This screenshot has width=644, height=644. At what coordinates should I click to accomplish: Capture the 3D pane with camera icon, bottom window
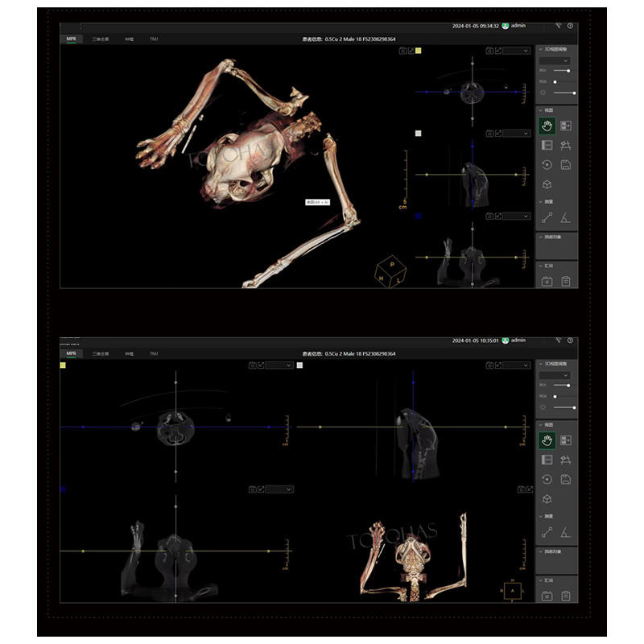(521, 489)
